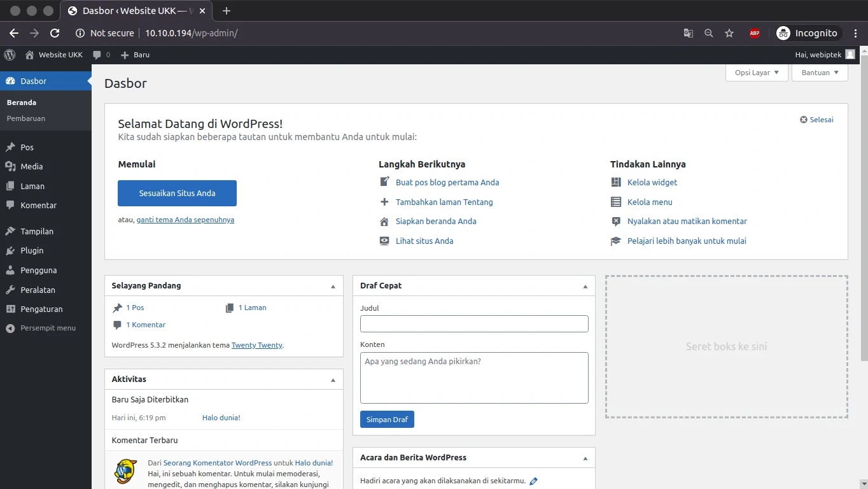Viewport: 868px width, 489px height.
Task: Open the Website UKK home icon link
Action: pos(53,55)
